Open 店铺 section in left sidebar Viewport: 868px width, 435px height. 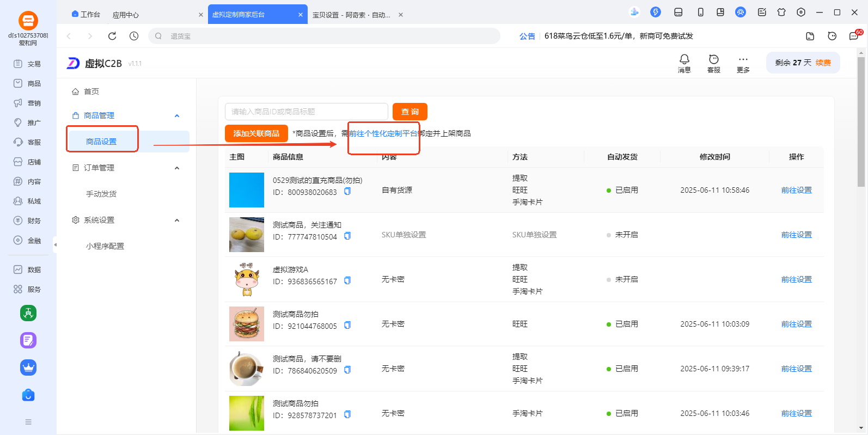pos(27,162)
